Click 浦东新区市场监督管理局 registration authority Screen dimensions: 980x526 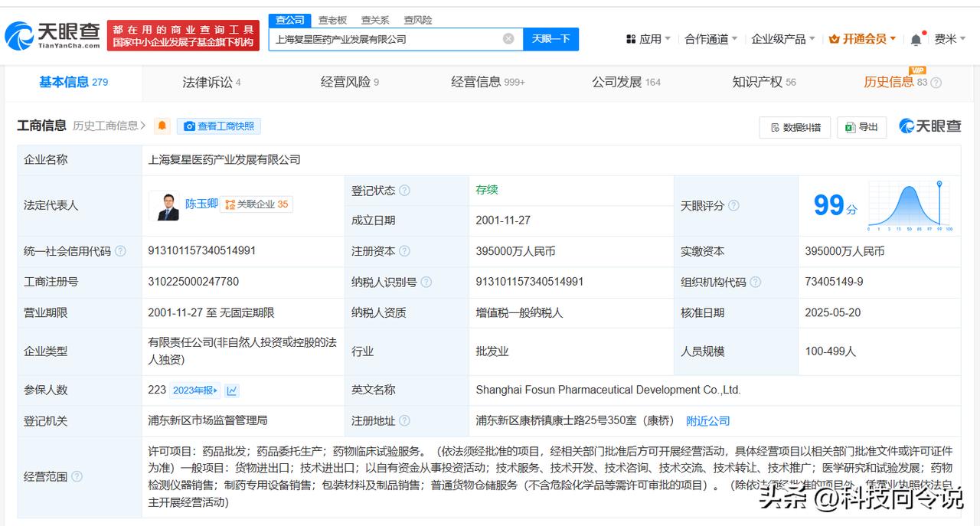[207, 420]
